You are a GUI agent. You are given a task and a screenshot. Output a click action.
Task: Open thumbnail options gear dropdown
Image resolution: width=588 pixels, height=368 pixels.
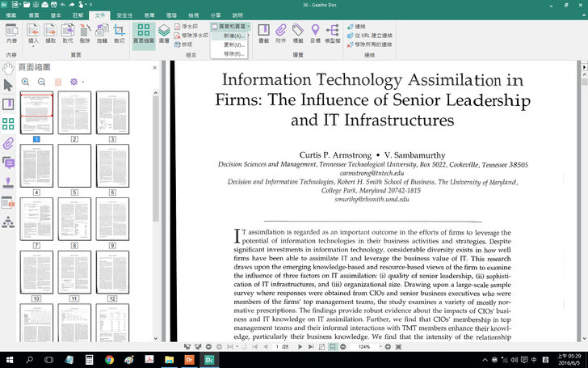(75, 82)
